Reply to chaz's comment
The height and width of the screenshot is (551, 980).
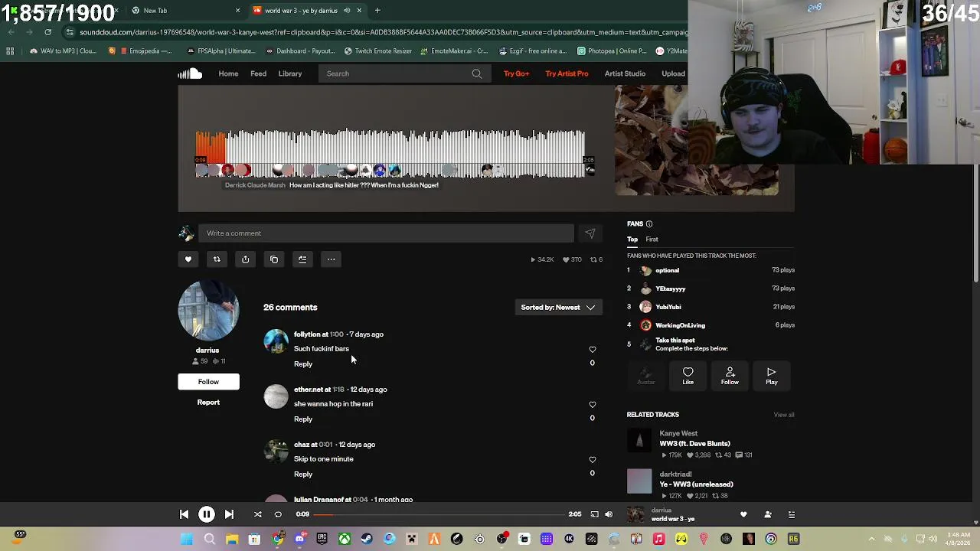[x=303, y=474]
